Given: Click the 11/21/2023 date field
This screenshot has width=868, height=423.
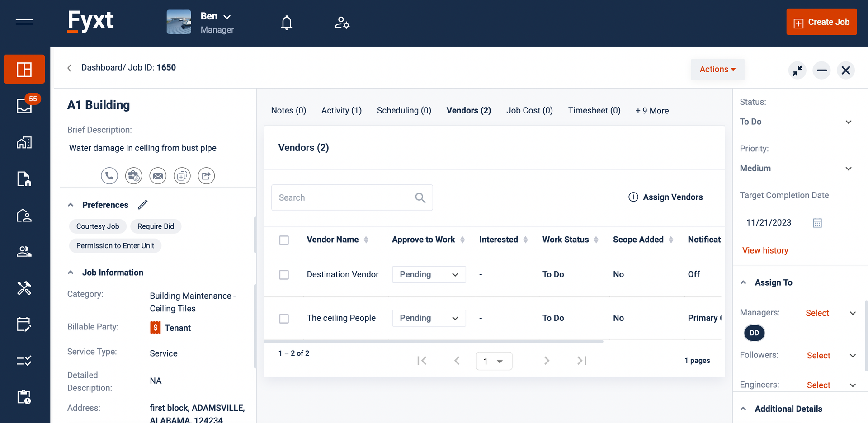Looking at the screenshot, I should (769, 223).
